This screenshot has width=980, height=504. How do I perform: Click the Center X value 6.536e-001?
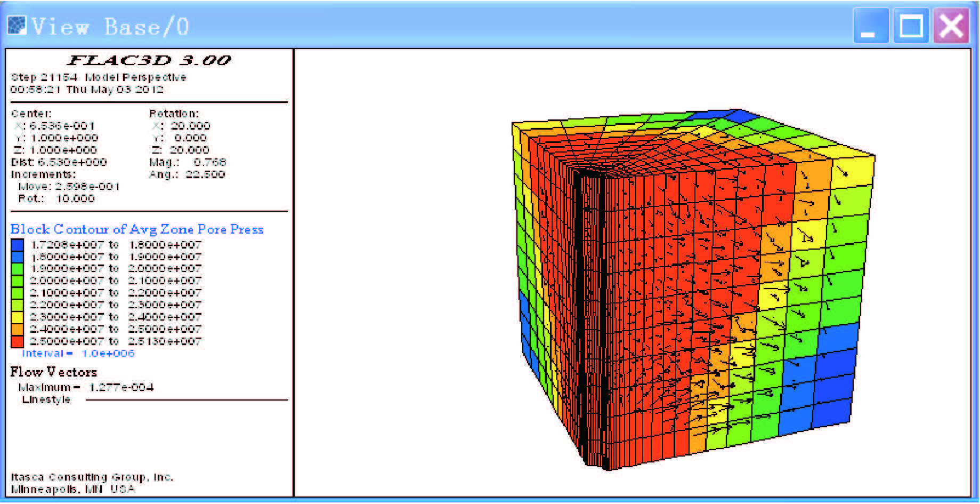coord(62,126)
